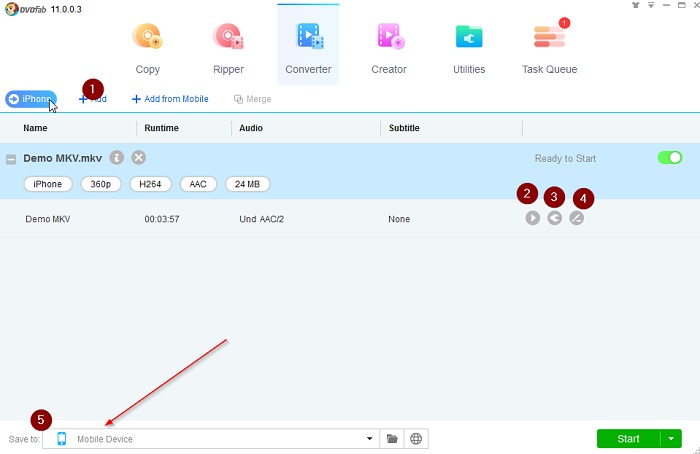Open the Creator module
The width and height of the screenshot is (700, 454).
[389, 49]
